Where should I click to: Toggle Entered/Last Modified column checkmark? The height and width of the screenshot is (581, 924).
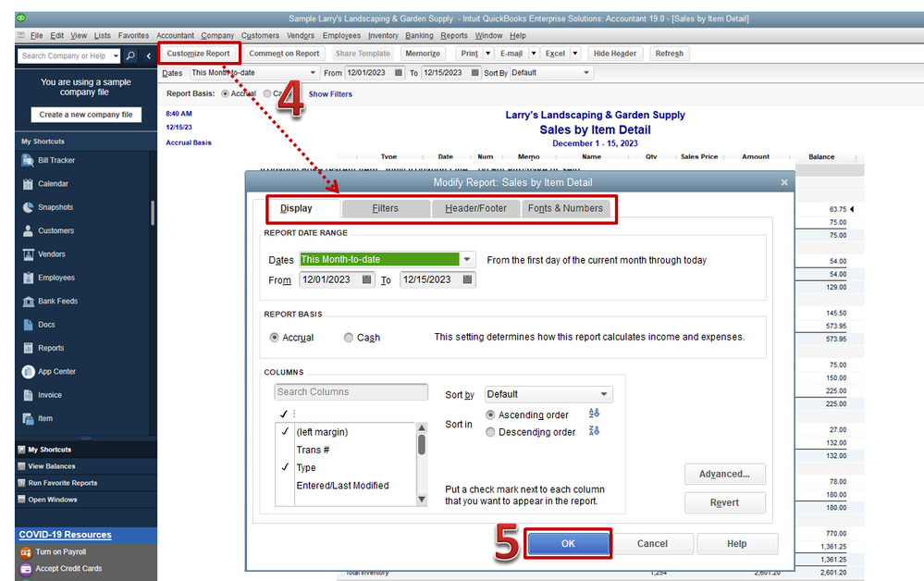point(285,486)
